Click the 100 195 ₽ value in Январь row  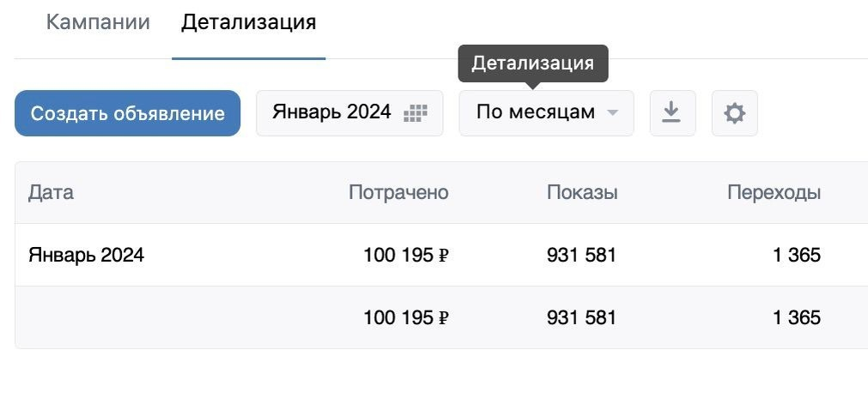click(x=406, y=256)
